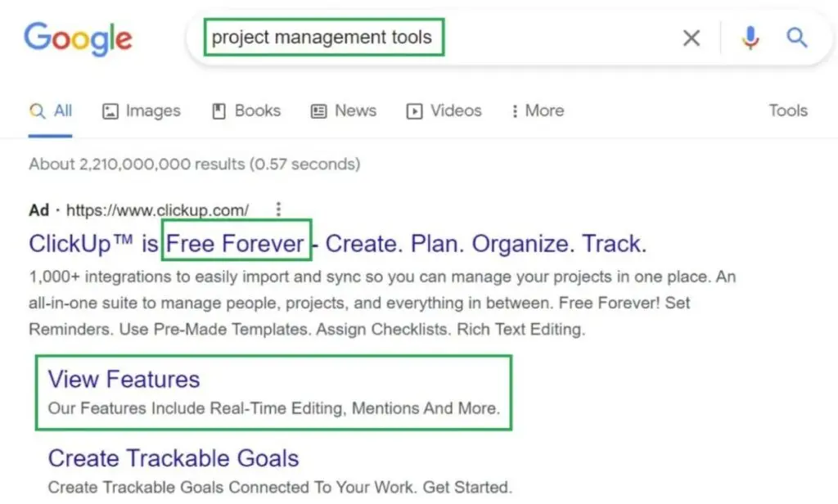Click the Images tab picture icon

click(110, 111)
